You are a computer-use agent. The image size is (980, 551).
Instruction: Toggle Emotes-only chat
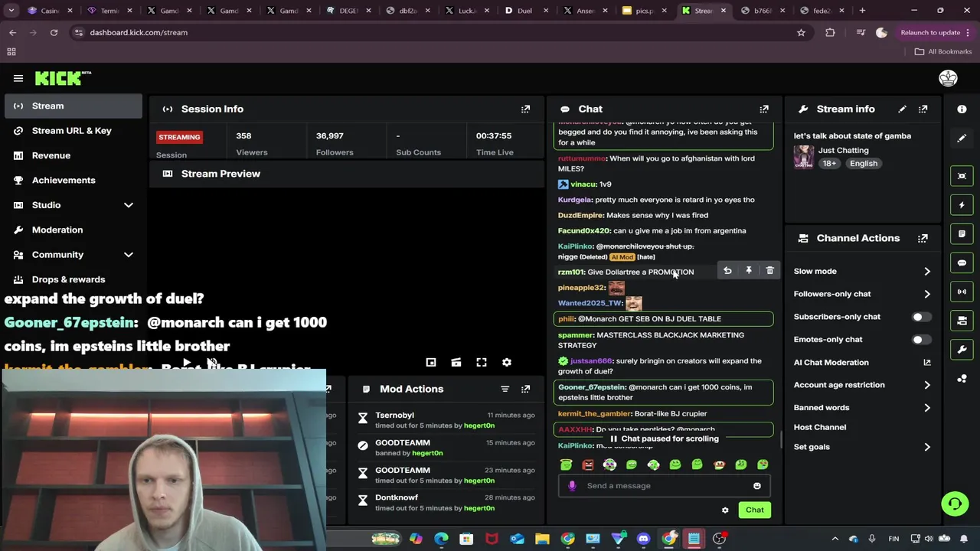click(921, 340)
